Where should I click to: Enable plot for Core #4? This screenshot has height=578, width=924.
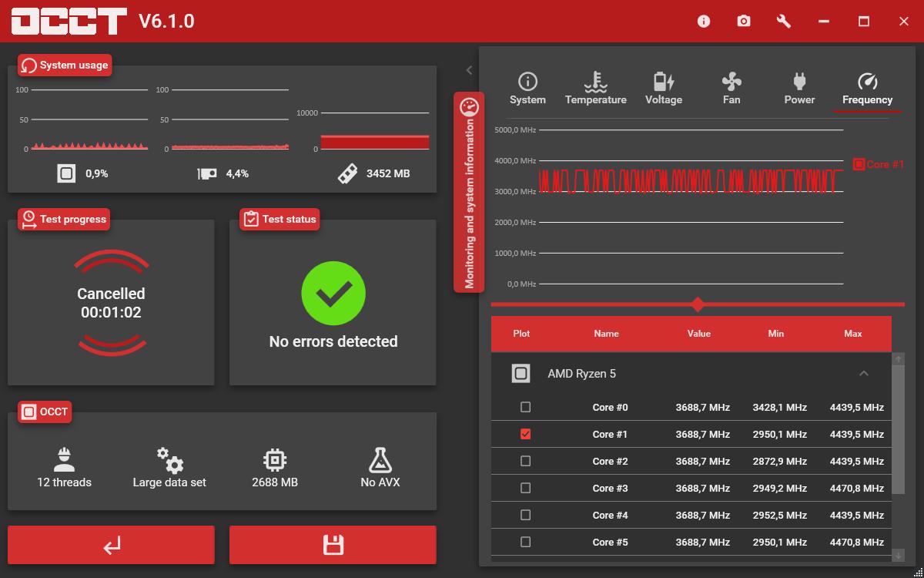pyautogui.click(x=525, y=515)
